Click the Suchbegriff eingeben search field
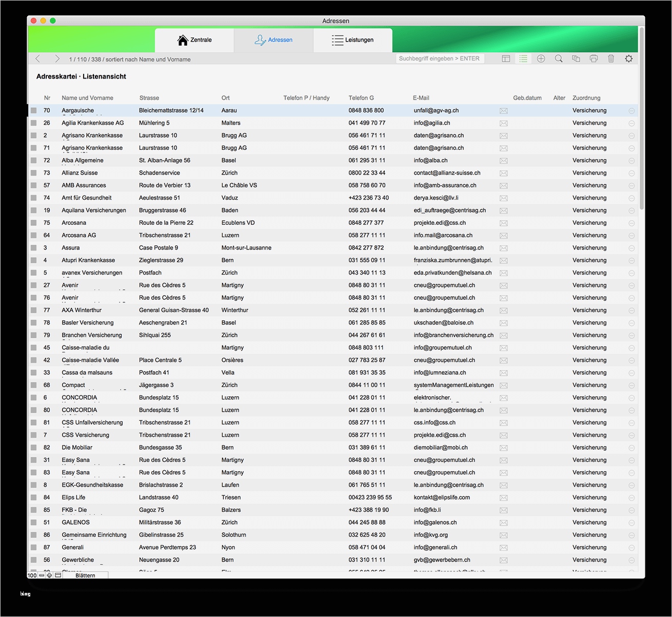 (440, 59)
